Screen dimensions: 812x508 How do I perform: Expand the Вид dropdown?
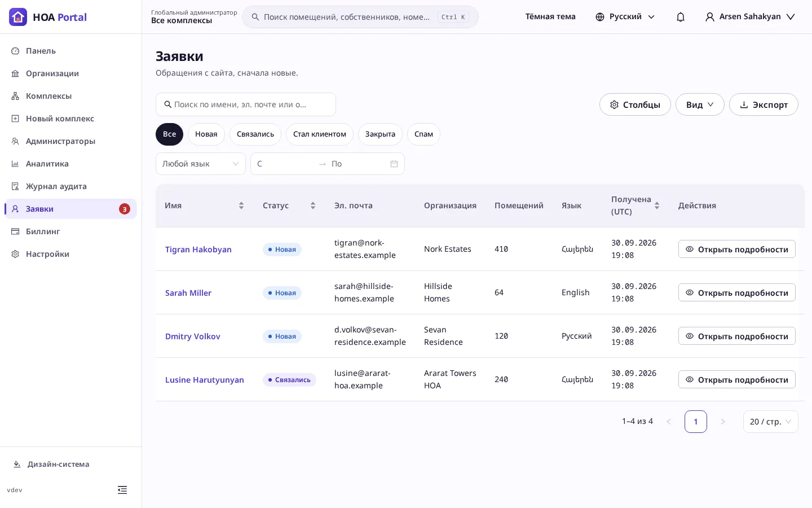tap(700, 104)
